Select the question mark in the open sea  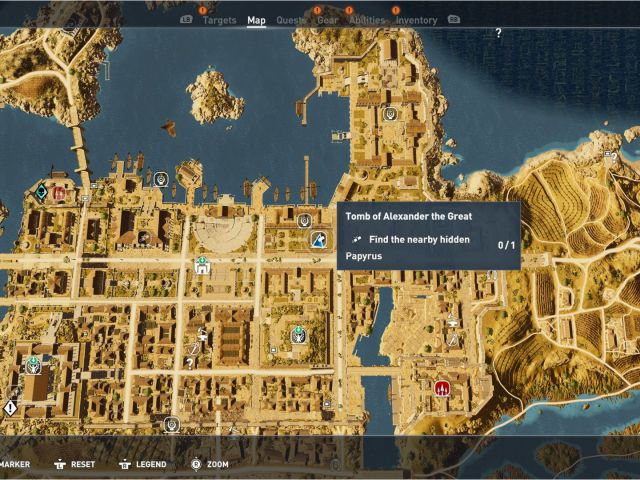click(x=498, y=33)
